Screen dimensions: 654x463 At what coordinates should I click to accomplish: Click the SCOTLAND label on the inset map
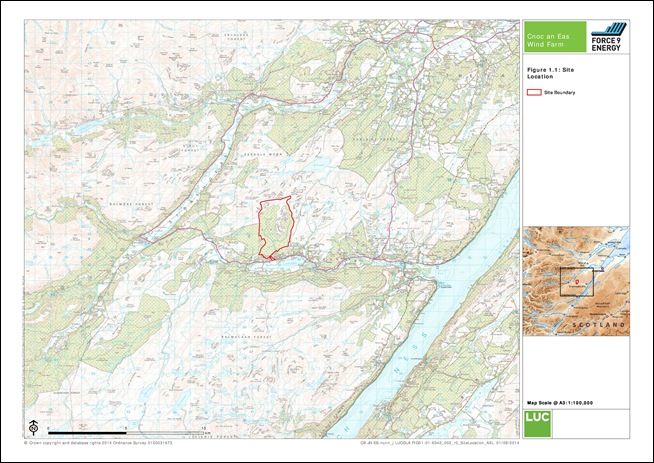599,325
